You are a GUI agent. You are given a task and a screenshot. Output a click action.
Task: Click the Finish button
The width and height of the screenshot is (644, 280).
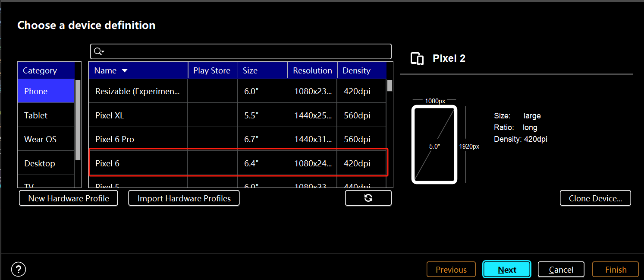click(616, 270)
